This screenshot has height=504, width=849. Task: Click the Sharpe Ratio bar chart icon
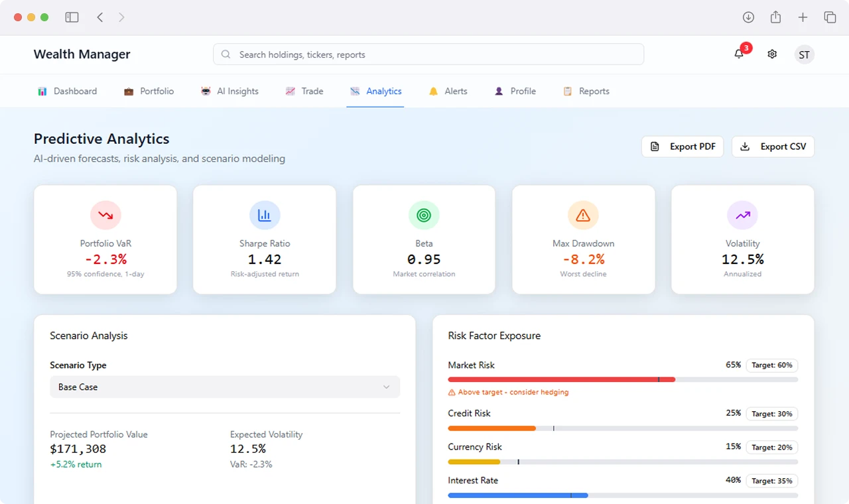[265, 215]
